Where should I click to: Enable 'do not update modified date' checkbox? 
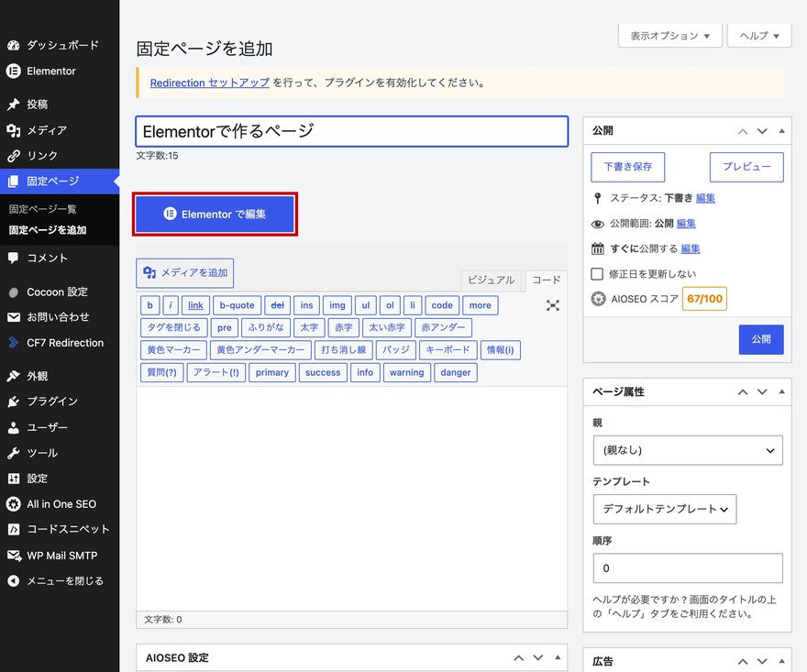[597, 274]
